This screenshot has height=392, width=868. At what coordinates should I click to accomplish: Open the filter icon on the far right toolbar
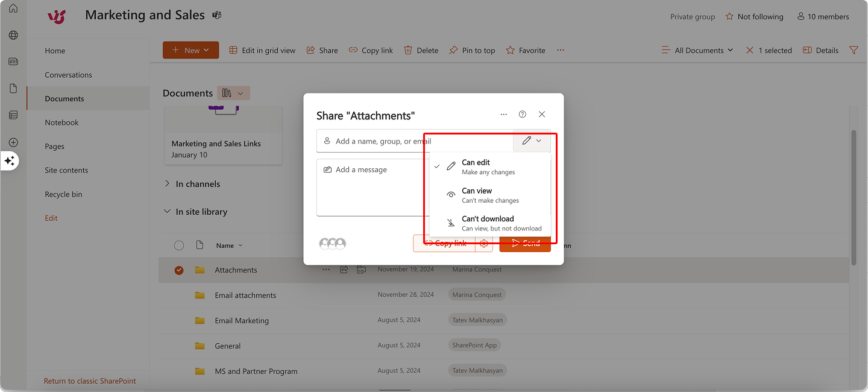pos(854,50)
